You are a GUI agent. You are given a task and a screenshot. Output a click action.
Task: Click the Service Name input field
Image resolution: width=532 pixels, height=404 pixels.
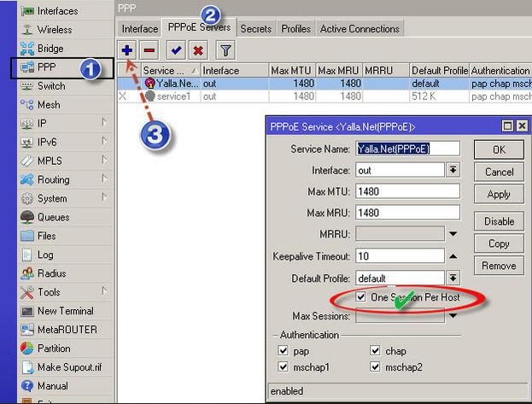click(407, 148)
